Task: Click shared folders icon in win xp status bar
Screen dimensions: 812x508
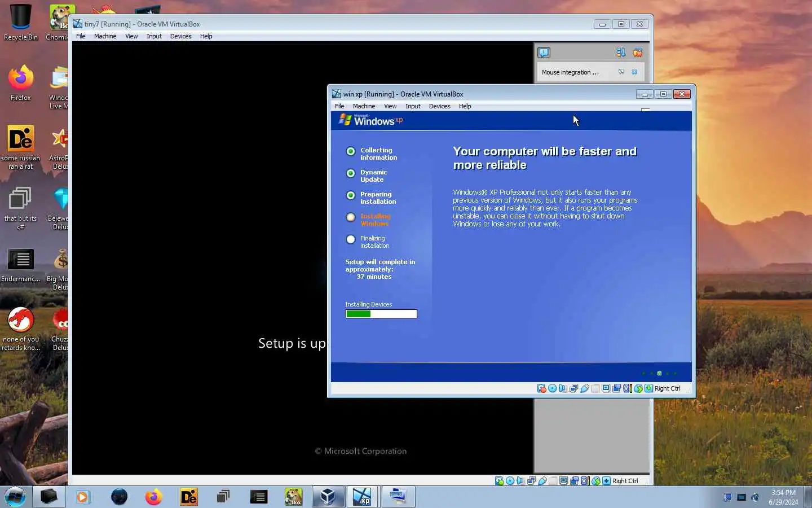Action: tap(595, 388)
